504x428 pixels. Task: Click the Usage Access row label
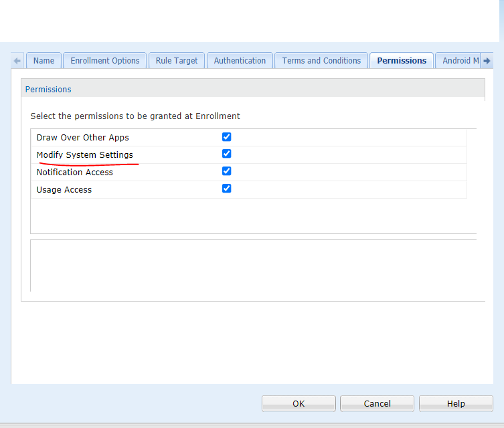click(x=64, y=190)
